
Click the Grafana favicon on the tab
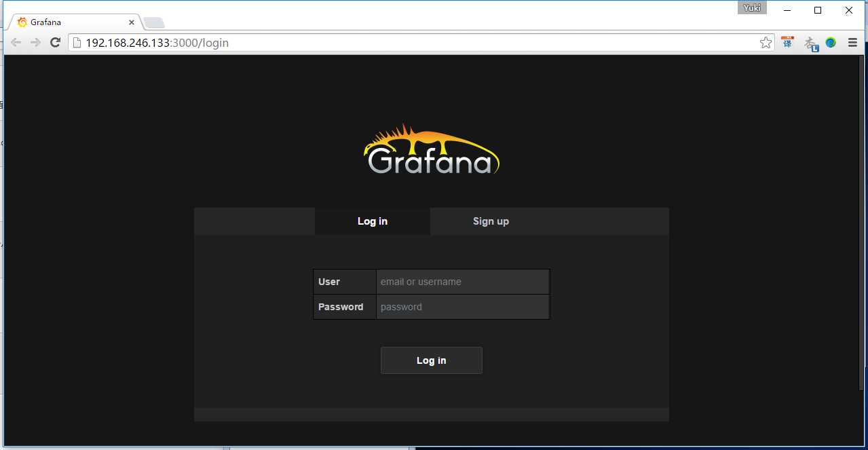pos(22,22)
